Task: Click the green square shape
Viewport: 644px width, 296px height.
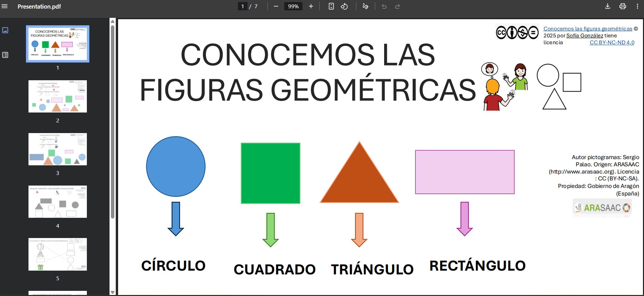Action: (271, 173)
